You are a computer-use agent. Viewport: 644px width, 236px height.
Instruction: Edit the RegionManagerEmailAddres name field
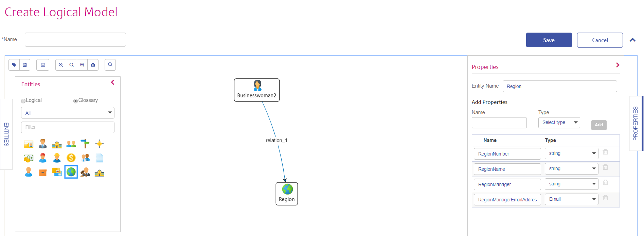coord(507,200)
